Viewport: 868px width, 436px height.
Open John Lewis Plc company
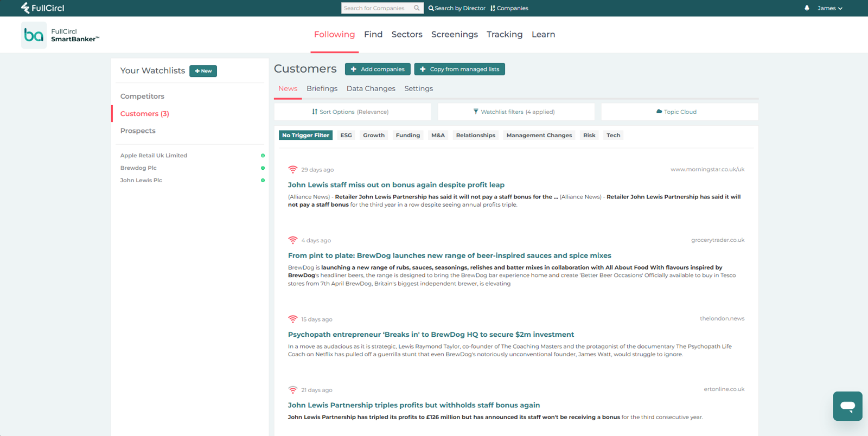[141, 181]
